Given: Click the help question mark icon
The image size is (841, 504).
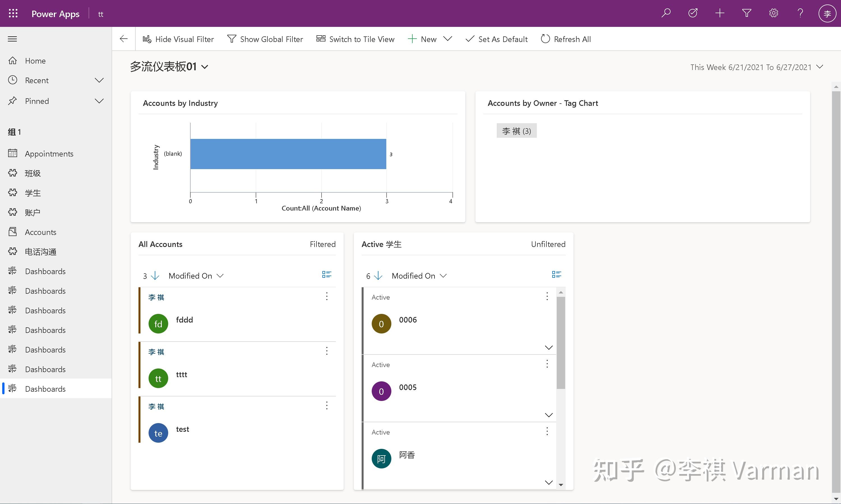Looking at the screenshot, I should 800,13.
